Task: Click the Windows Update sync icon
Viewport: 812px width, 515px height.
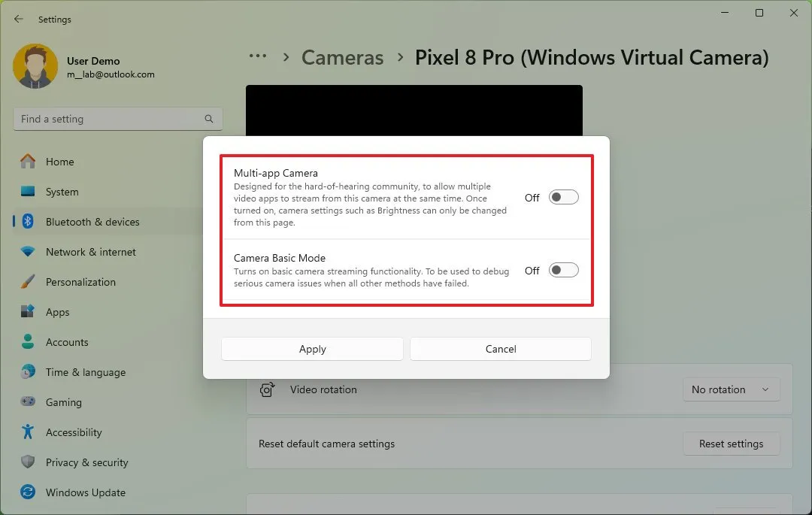Action: [28, 492]
